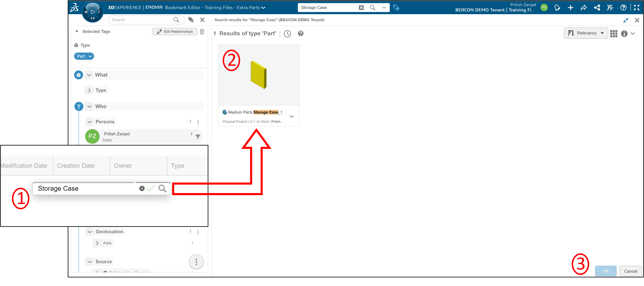Open the top search options dropdown arrow
The height and width of the screenshot is (286, 644).
(384, 8)
